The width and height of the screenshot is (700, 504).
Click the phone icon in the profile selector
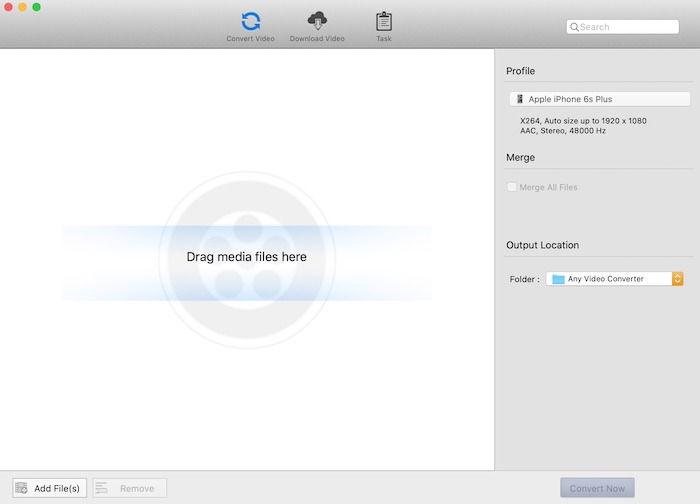tap(520, 99)
